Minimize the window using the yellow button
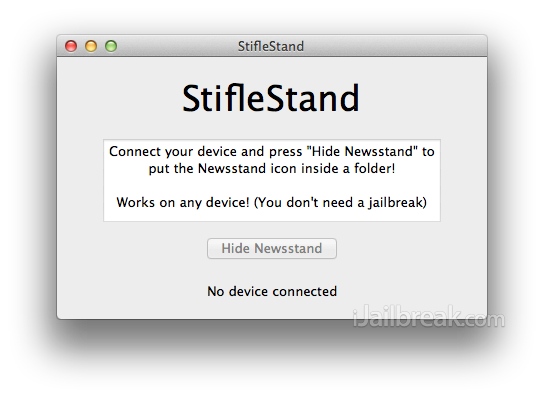This screenshot has height=398, width=544. (91, 46)
